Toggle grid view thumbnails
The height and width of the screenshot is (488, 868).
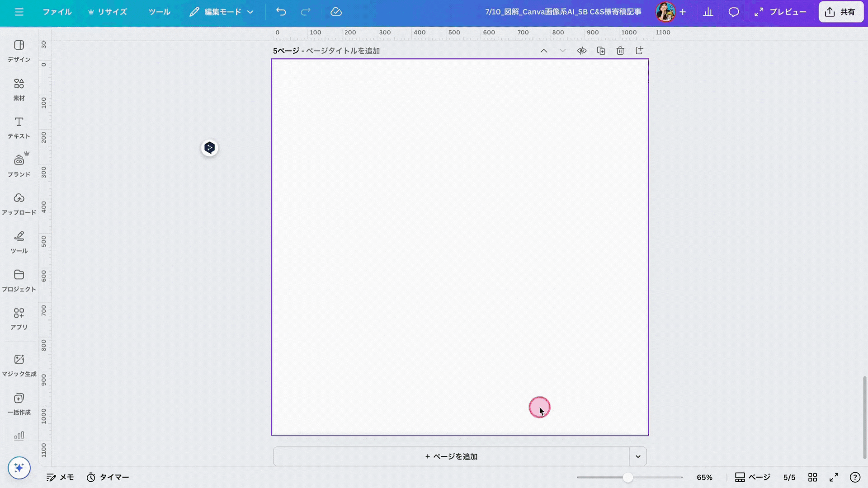[x=812, y=477]
